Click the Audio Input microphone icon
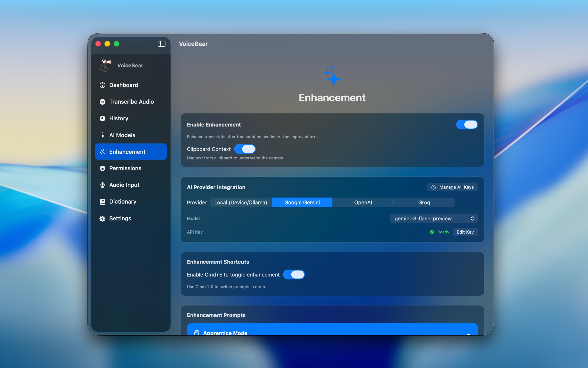 tap(102, 185)
